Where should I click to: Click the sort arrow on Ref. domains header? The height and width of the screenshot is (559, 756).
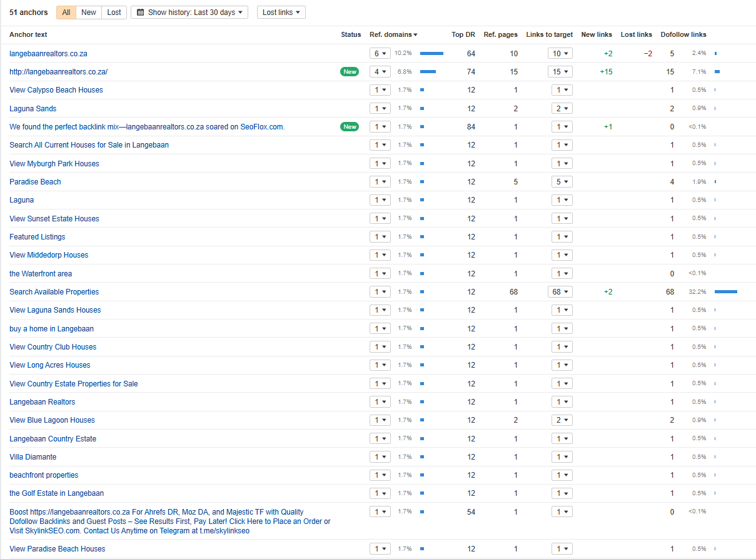tap(416, 35)
